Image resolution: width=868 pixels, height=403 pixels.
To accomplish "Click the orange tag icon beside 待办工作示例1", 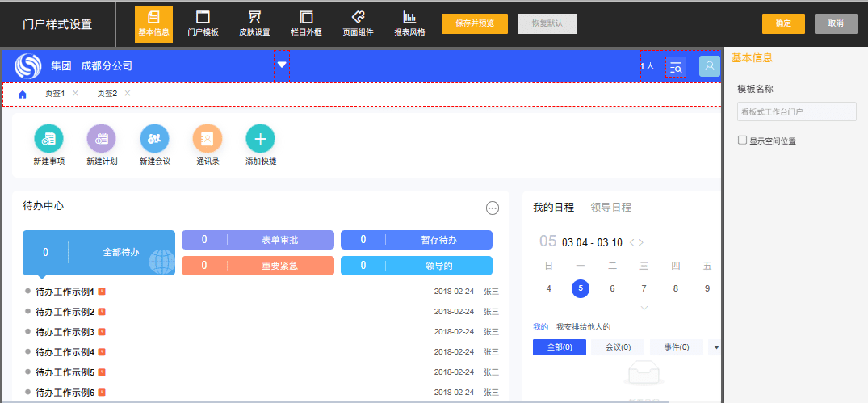I will (x=102, y=292).
